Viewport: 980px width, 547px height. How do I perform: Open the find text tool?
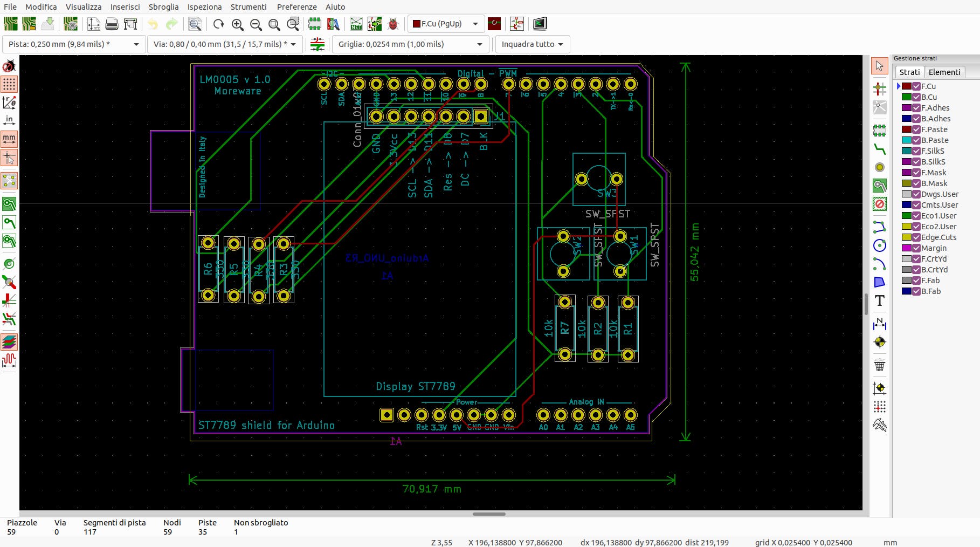point(195,24)
